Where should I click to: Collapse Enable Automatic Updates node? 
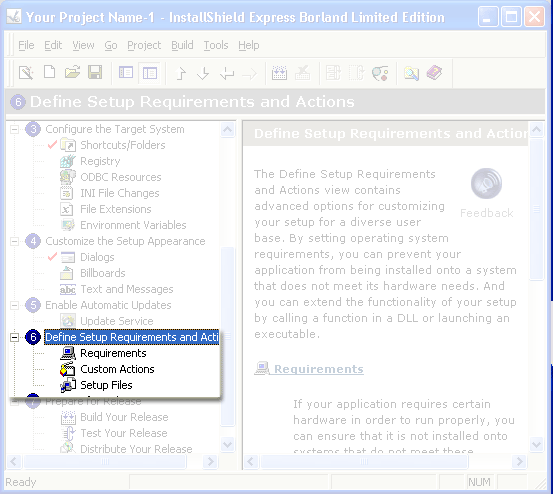14,305
